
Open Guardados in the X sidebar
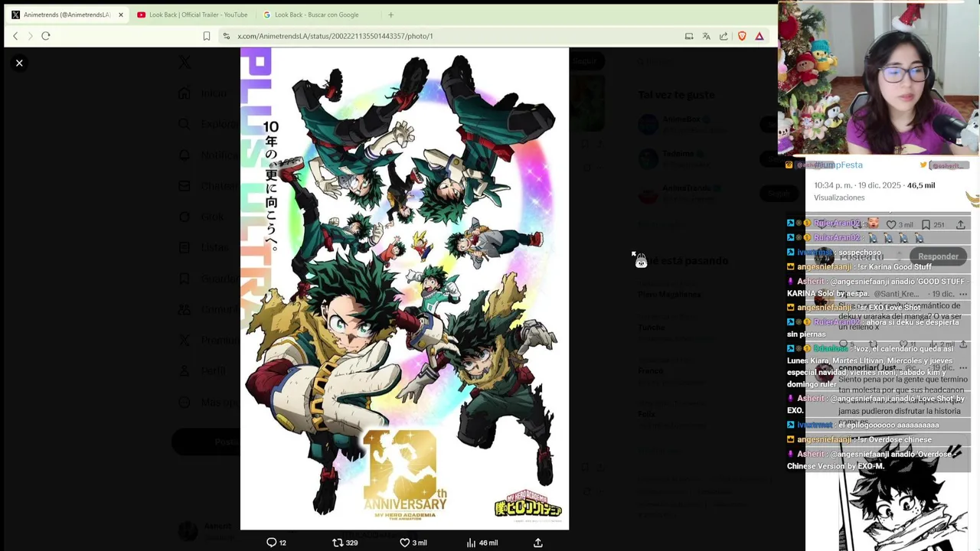208,279
